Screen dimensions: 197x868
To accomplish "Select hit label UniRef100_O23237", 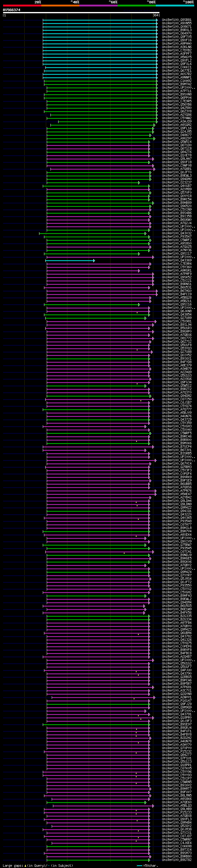I will click(177, 183).
